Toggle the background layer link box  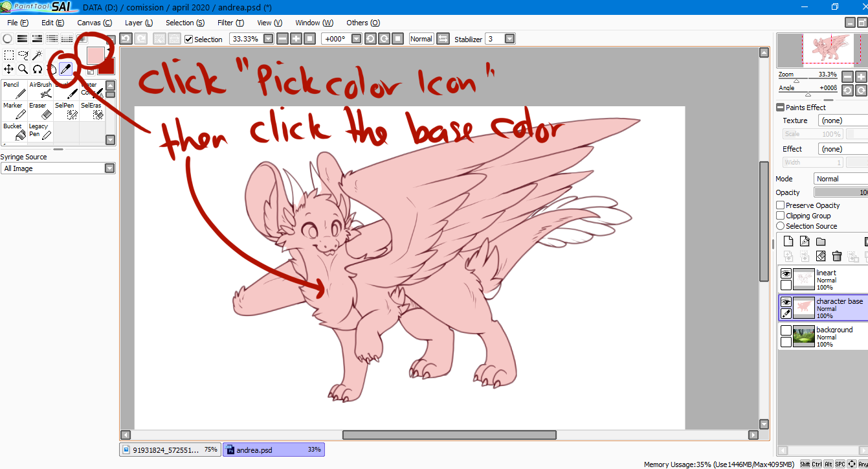coord(786,342)
